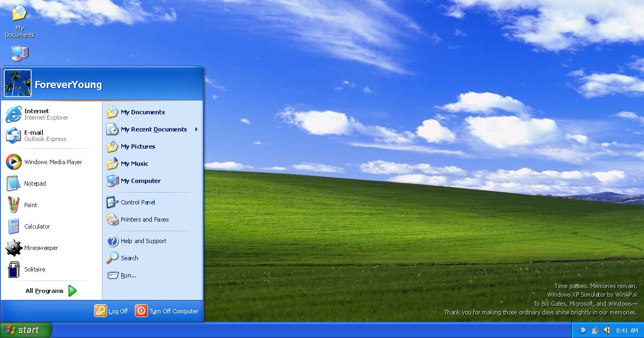This screenshot has height=338, width=644.
Task: Open the Paint program
Action: click(51, 205)
